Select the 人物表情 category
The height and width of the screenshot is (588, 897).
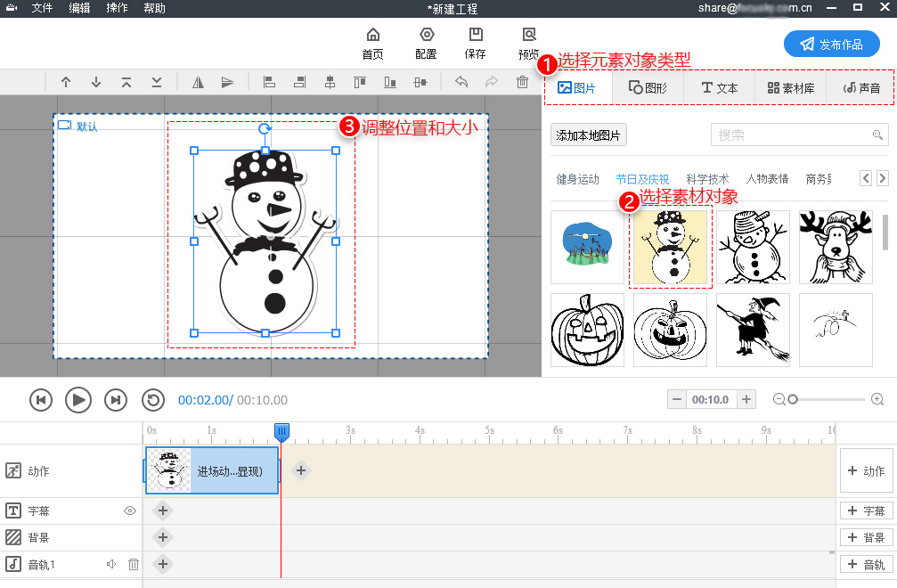[x=767, y=179]
